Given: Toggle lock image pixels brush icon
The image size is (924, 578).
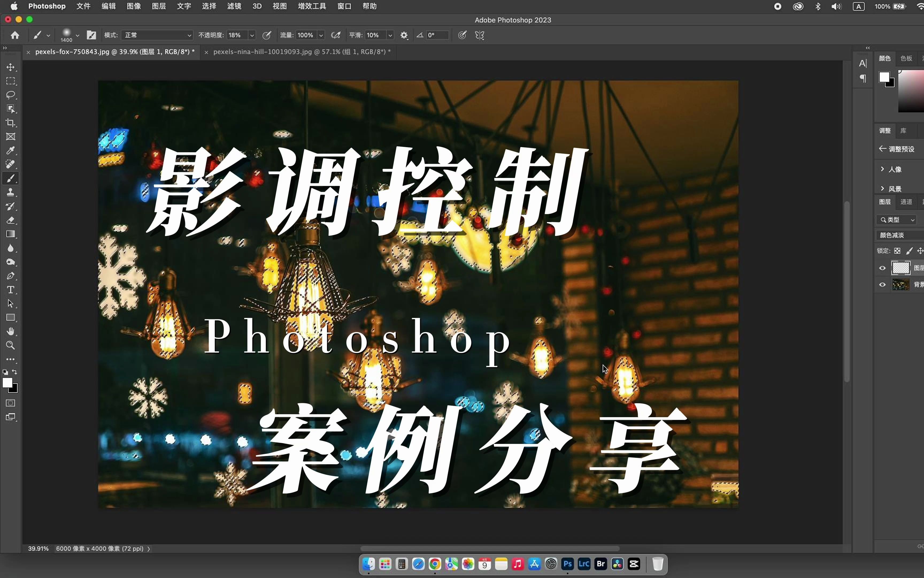Looking at the screenshot, I should (x=909, y=251).
